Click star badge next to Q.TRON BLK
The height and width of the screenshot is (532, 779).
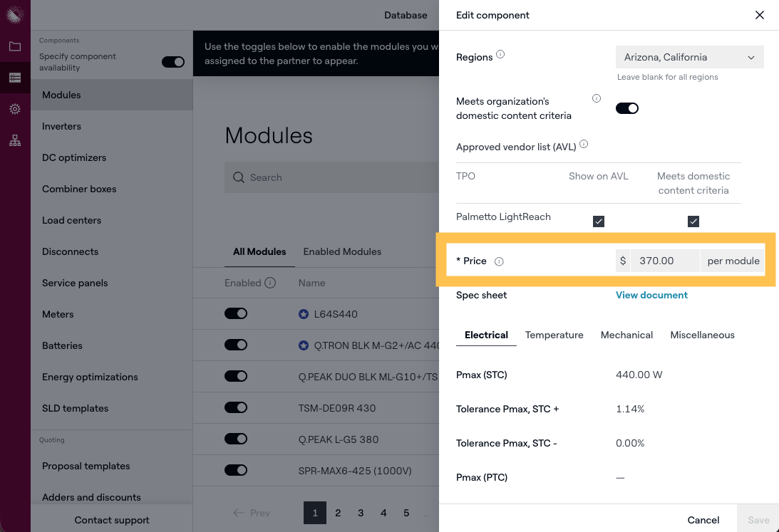(304, 345)
